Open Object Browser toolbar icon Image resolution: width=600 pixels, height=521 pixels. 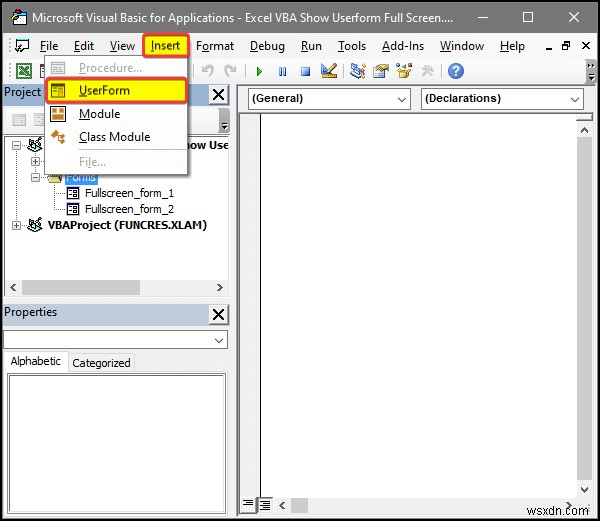point(404,71)
